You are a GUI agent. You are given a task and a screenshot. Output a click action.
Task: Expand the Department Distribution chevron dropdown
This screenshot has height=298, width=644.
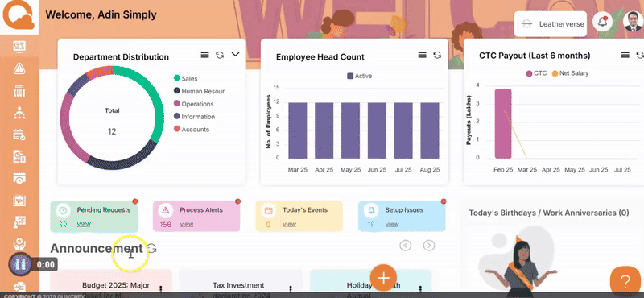(x=235, y=54)
